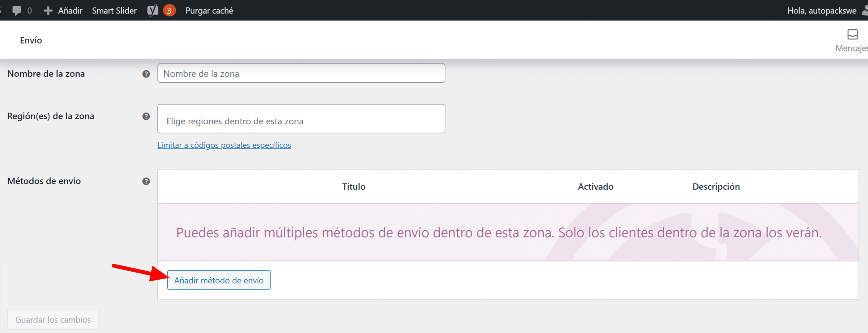Click the Envío page heading
868x333 pixels.
coord(31,40)
